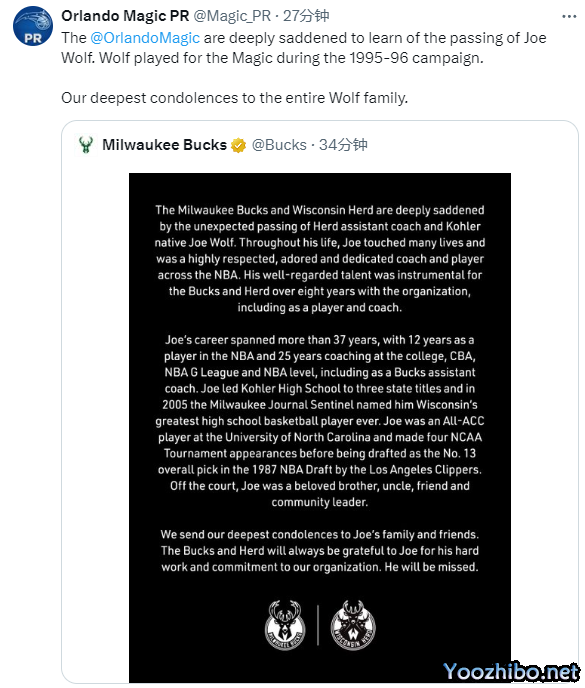This screenshot has height=688, width=585.
Task: Click the Milwaukee Bucks small logo avatar
Action: (x=86, y=145)
